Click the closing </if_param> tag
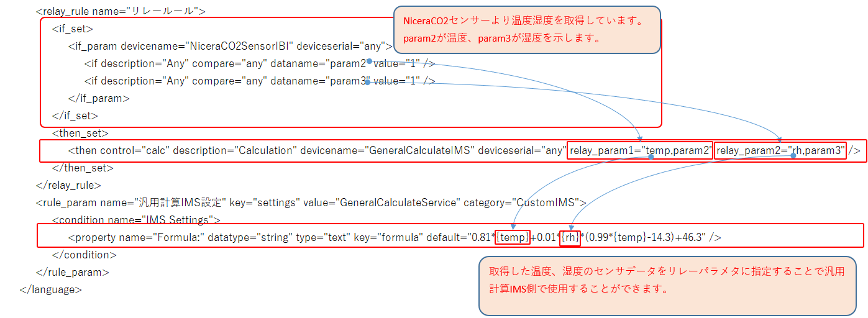 99,98
